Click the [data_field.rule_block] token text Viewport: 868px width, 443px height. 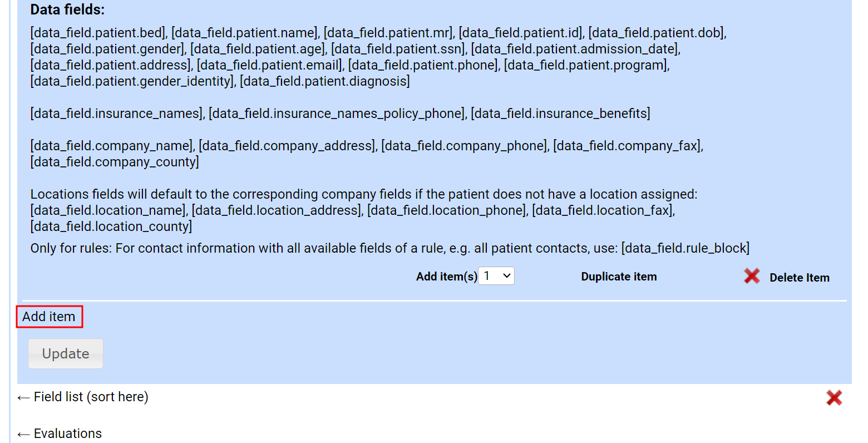pos(685,248)
